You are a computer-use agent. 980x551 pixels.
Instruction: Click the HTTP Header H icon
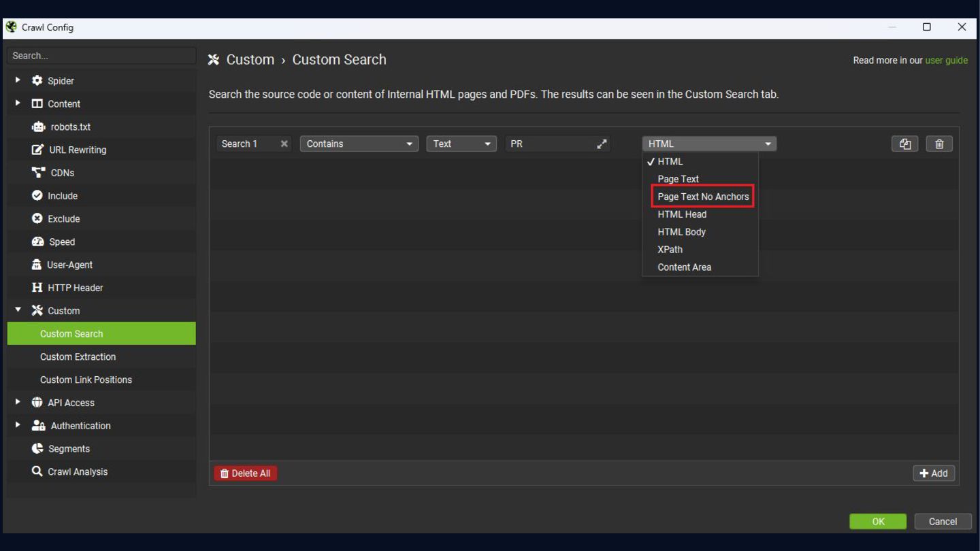(37, 288)
